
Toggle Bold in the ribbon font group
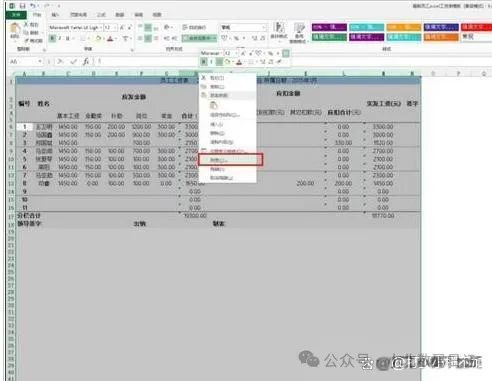click(52, 39)
